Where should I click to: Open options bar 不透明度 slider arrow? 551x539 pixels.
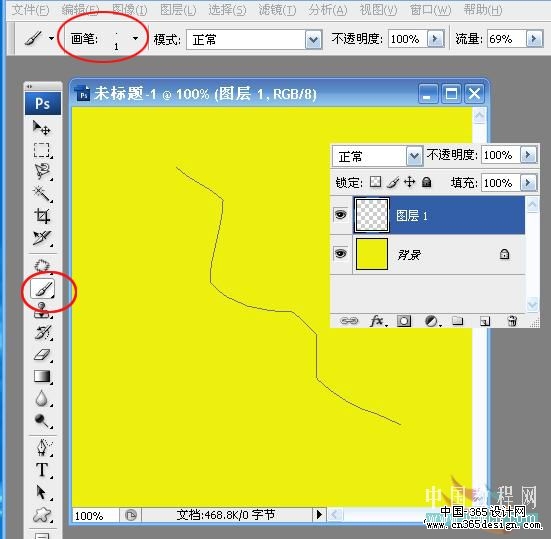[x=435, y=39]
